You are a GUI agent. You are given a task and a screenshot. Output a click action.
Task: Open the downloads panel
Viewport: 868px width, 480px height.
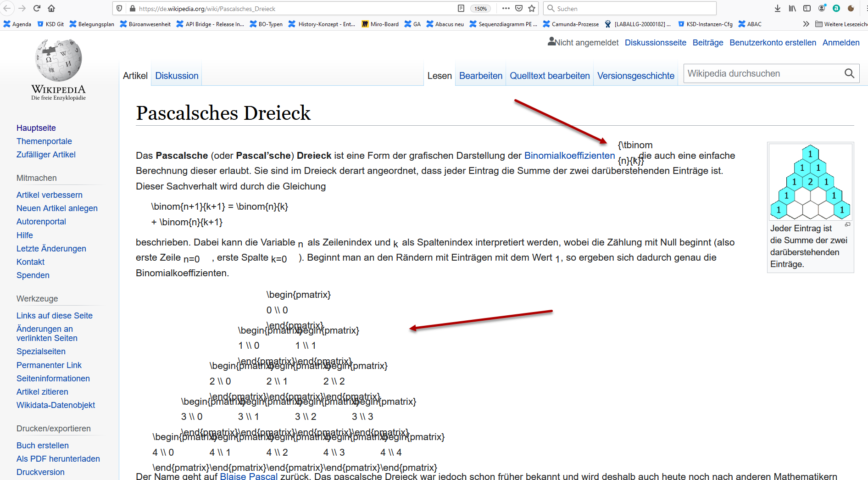tap(778, 8)
